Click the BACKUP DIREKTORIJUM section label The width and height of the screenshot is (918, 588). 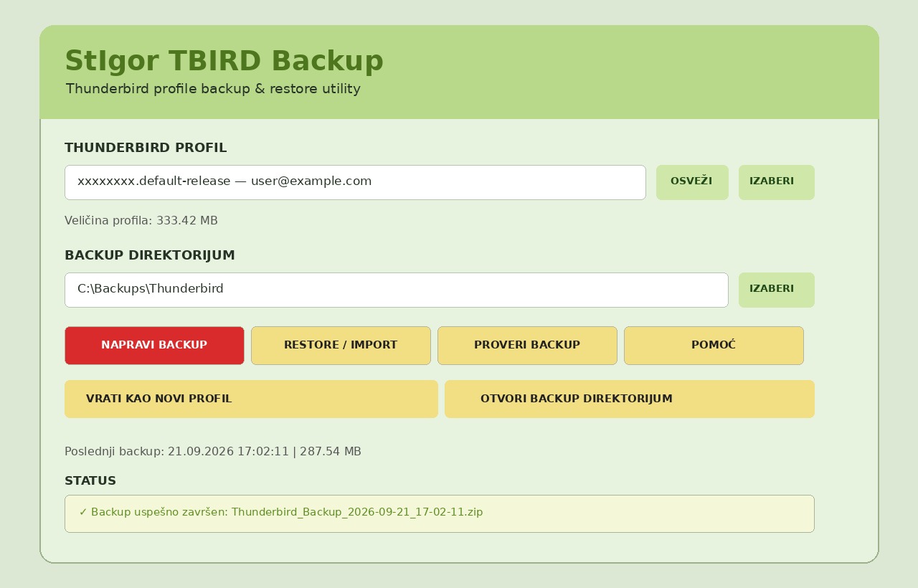[x=150, y=255]
